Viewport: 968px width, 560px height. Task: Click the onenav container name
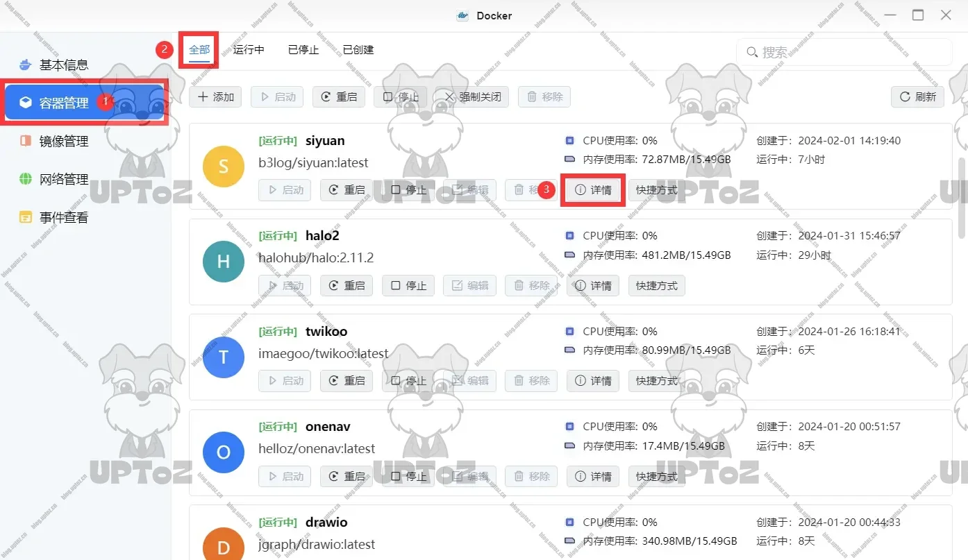[x=328, y=427]
